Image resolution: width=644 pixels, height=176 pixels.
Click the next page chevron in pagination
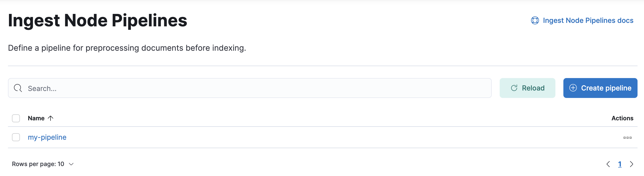coord(632,164)
